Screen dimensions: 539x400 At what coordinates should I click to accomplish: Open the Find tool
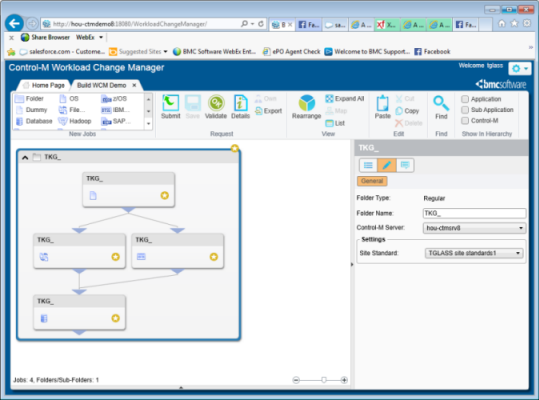441,107
